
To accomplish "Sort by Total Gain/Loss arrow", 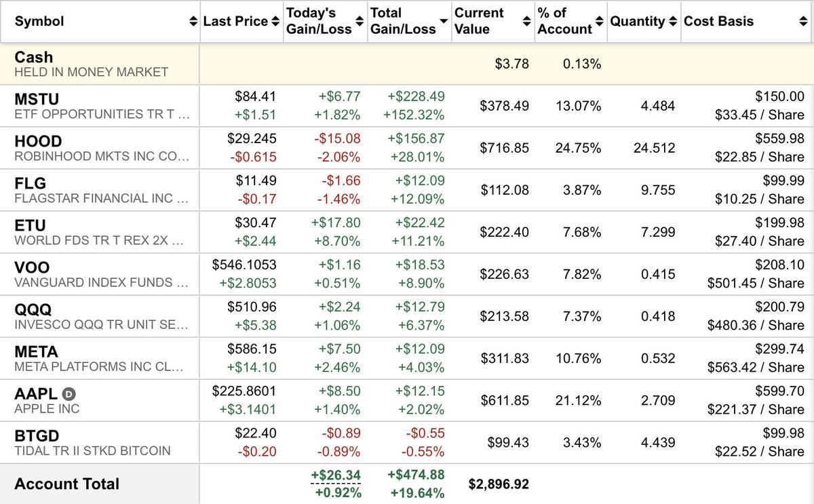I will pyautogui.click(x=443, y=22).
